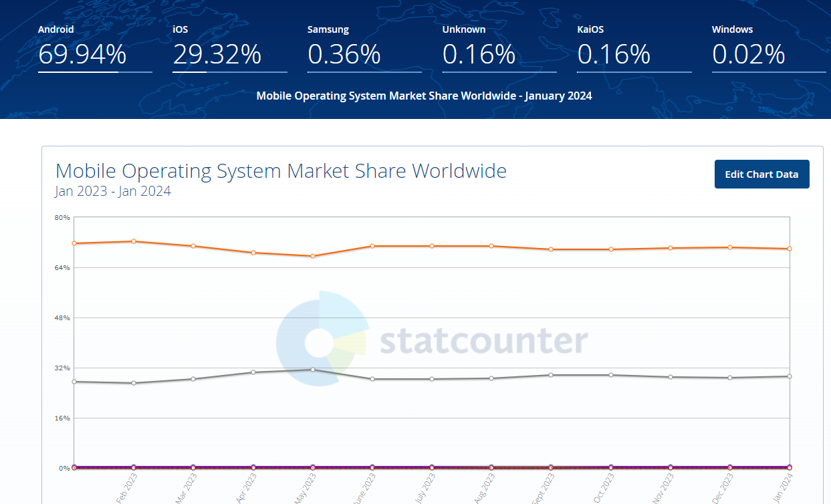831x504 pixels.
Task: Select the iOS 29.32% stat
Action: [x=217, y=54]
